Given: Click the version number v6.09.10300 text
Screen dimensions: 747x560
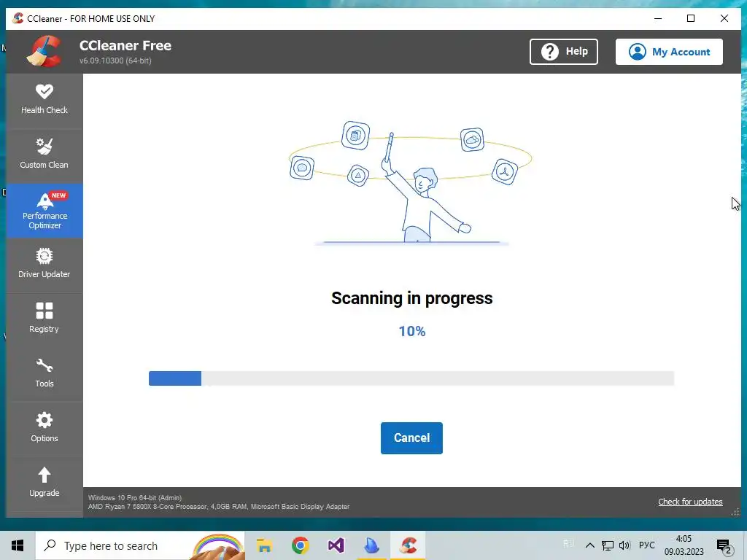Looking at the screenshot, I should (x=115, y=61).
